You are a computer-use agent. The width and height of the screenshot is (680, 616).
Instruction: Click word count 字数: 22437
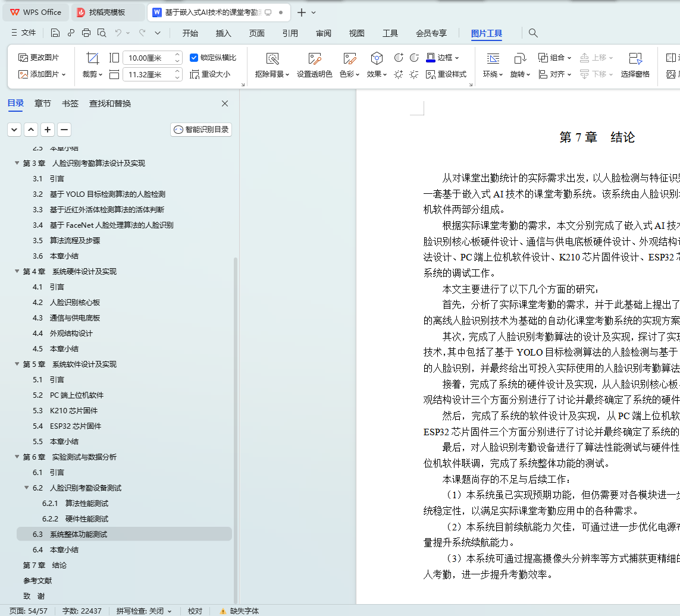click(x=82, y=611)
